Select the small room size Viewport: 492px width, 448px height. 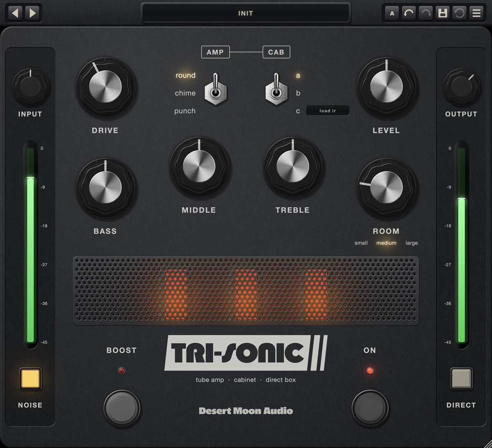361,243
